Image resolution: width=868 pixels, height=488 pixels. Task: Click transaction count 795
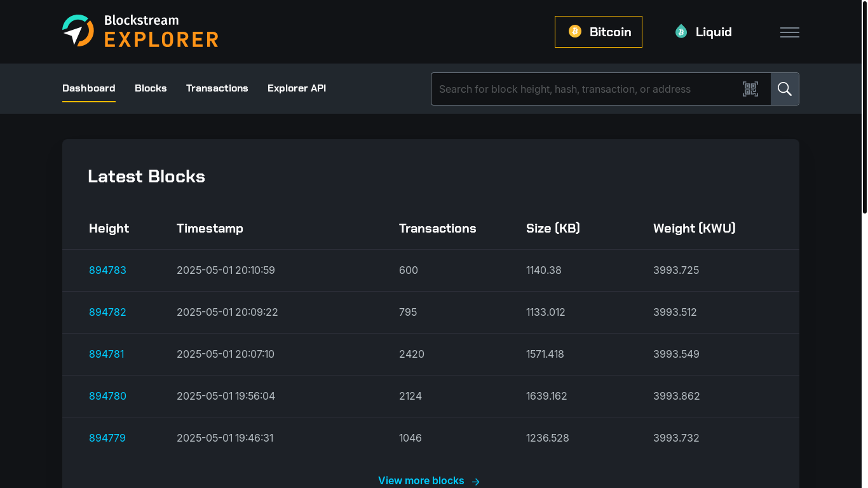coord(408,312)
